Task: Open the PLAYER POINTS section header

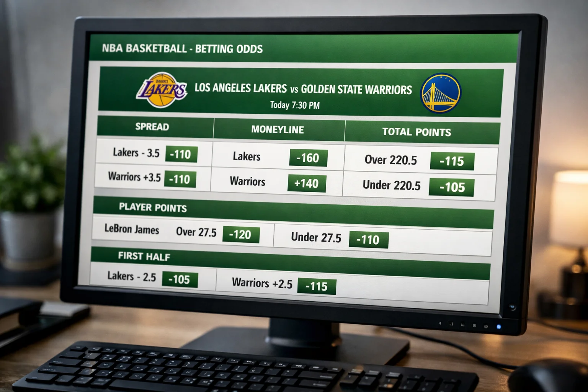Action: 153,207
